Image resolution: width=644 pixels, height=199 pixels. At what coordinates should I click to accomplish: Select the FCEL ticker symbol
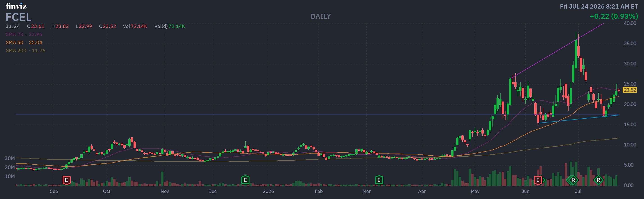[18, 17]
